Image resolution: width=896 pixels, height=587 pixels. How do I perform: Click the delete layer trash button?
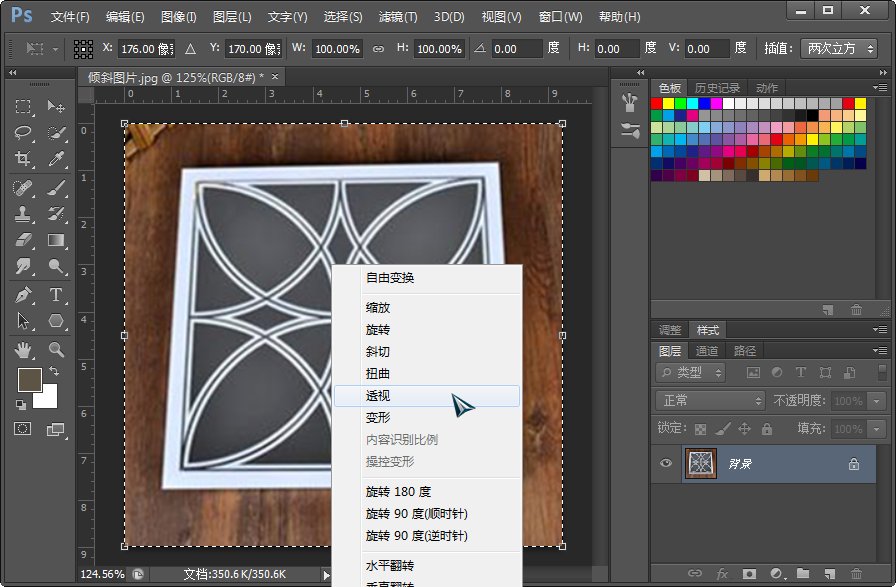click(x=857, y=574)
